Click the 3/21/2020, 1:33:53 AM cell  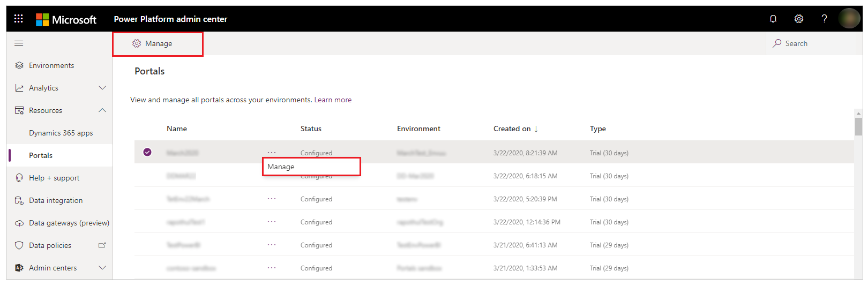(x=525, y=268)
